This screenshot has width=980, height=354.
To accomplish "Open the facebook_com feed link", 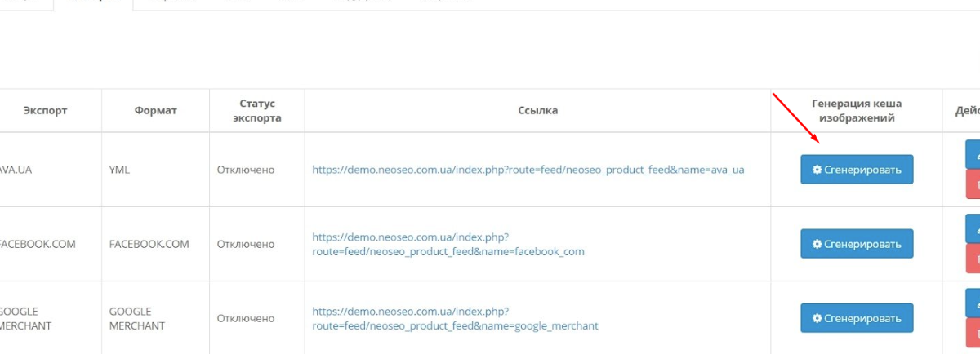I will [448, 244].
